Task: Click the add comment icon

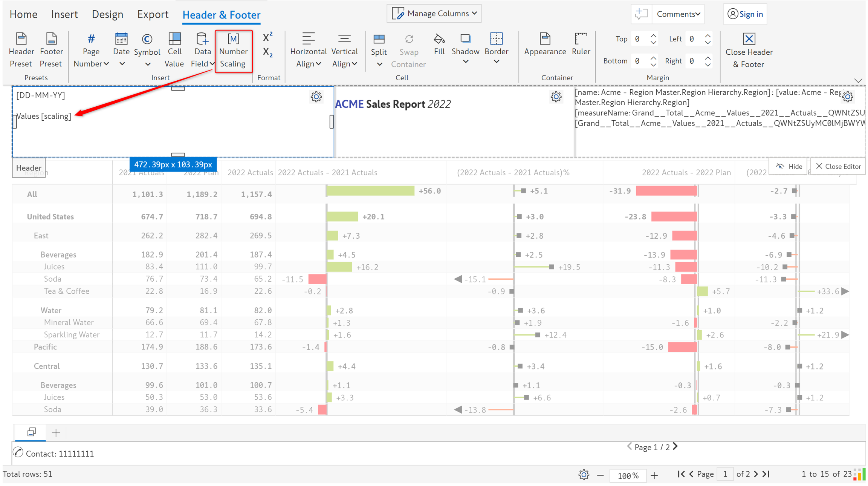Action: (641, 14)
